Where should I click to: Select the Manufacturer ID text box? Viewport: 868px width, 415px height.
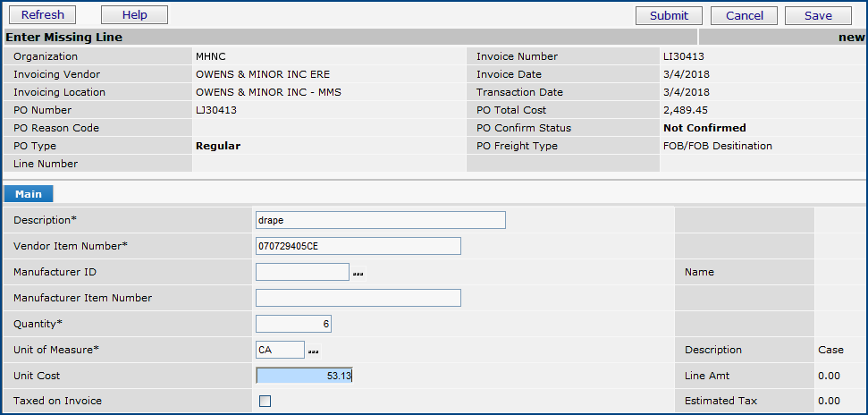pos(302,272)
